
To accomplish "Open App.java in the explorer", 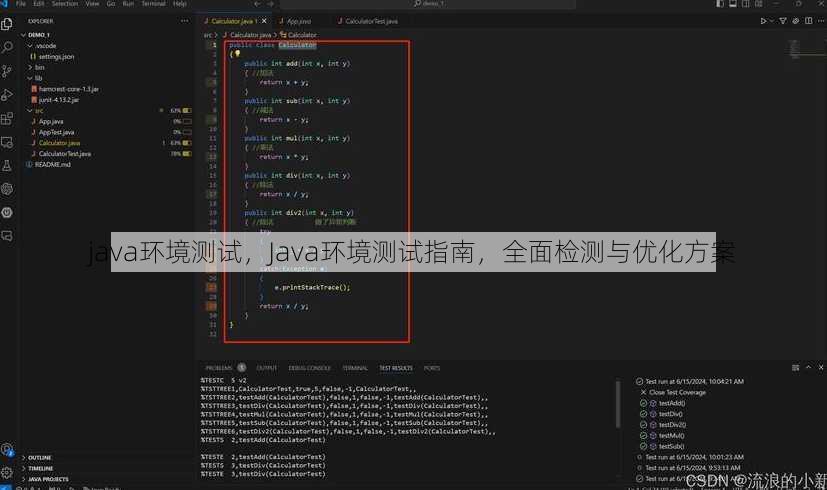I will point(51,121).
